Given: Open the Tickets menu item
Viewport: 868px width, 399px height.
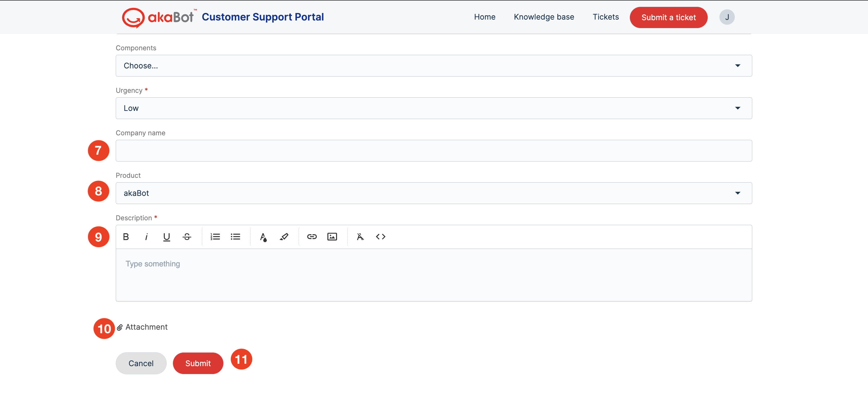Looking at the screenshot, I should (605, 17).
